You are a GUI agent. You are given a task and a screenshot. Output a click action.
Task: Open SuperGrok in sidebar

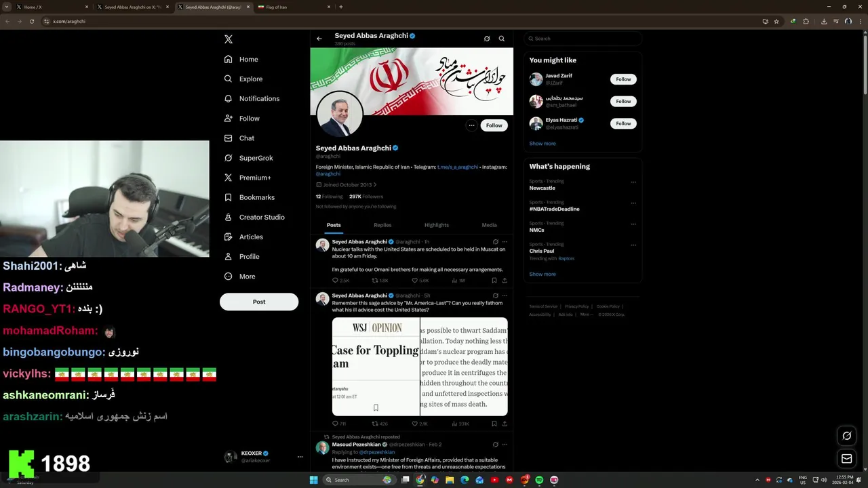pyautogui.click(x=248, y=158)
